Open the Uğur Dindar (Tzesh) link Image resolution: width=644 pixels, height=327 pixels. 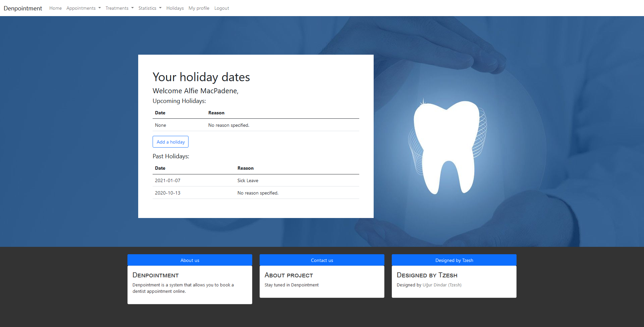point(442,285)
